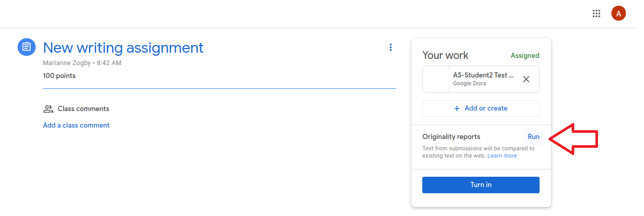Viewport: 644px width, 216px height.
Task: Click the plus icon beside Add or create
Action: (457, 109)
